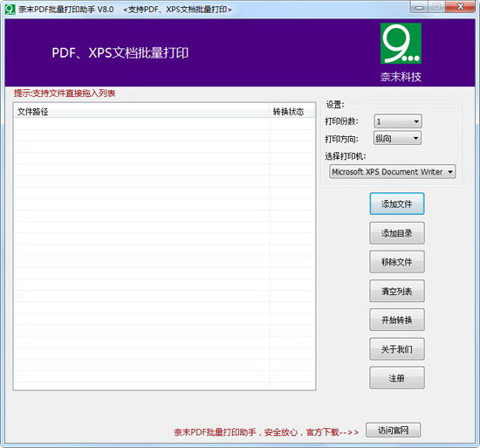Image resolution: width=480 pixels, height=448 pixels.
Task: Click the 文件路径 column header
Action: (141, 112)
